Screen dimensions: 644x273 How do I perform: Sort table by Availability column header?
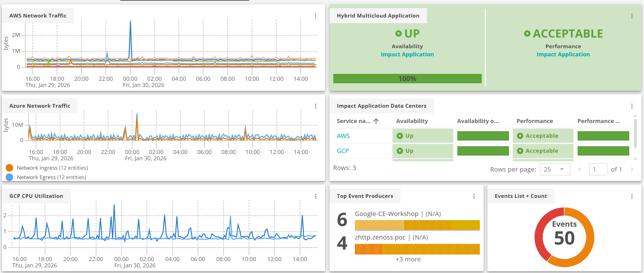(412, 121)
